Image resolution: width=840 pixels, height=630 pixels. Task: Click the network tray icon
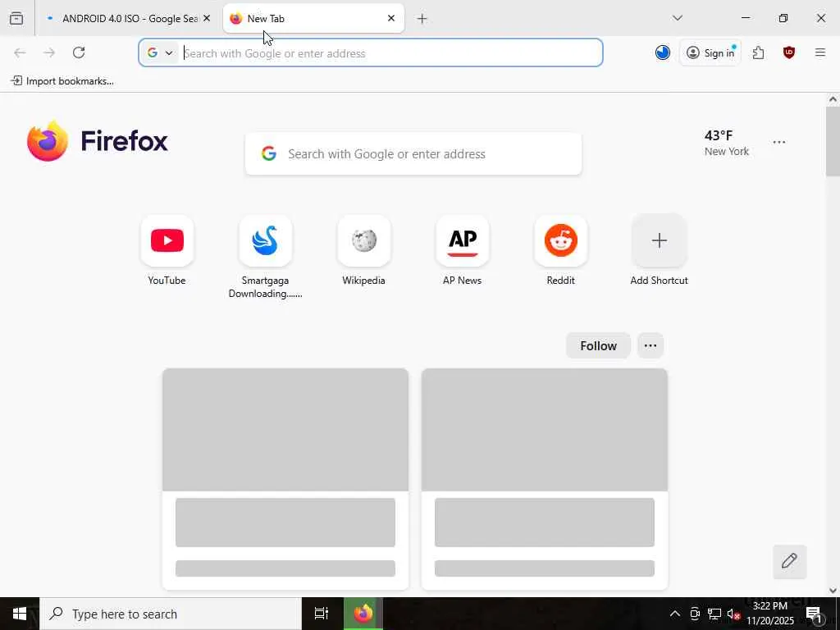pos(714,614)
